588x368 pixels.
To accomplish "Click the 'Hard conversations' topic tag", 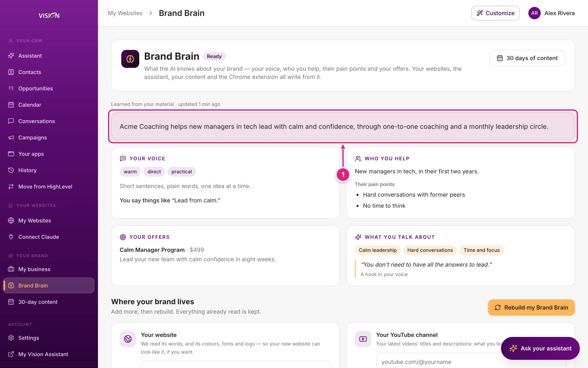I will click(x=430, y=250).
